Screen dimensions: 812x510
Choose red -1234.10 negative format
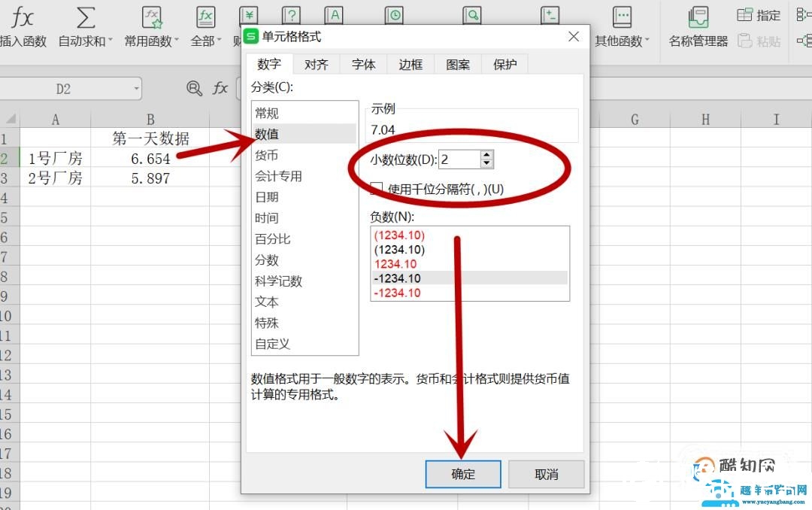click(x=470, y=293)
